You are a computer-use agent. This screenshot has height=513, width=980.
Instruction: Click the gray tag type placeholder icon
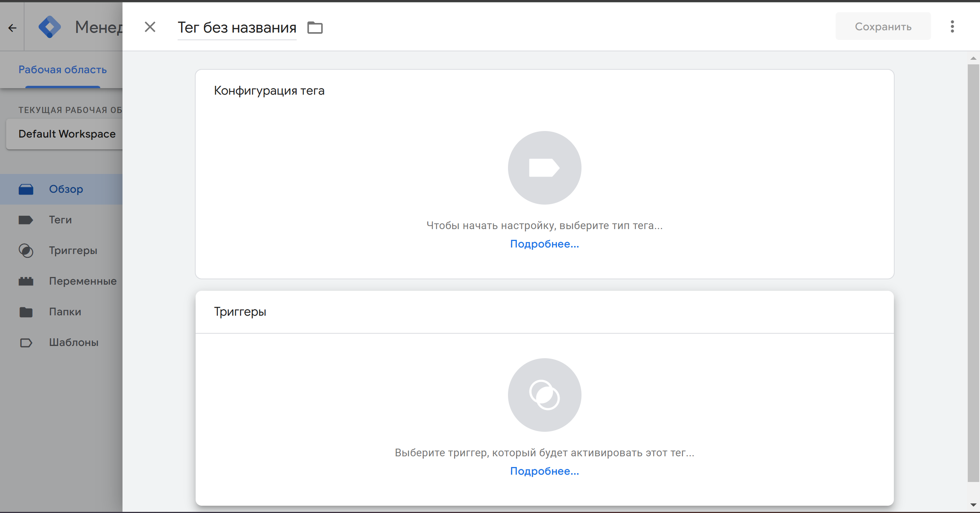(544, 168)
